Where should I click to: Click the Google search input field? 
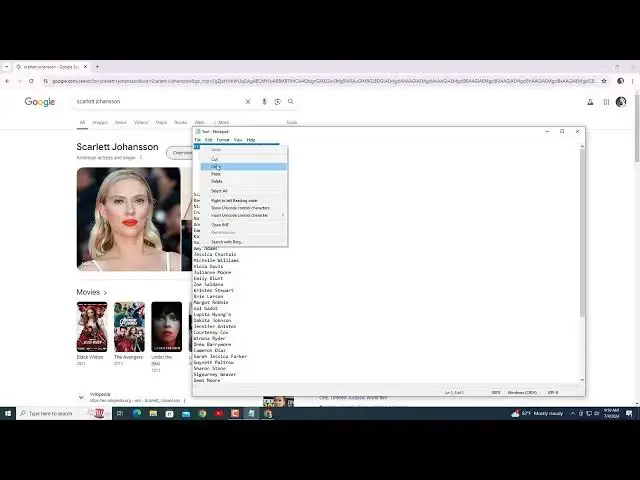(159, 102)
